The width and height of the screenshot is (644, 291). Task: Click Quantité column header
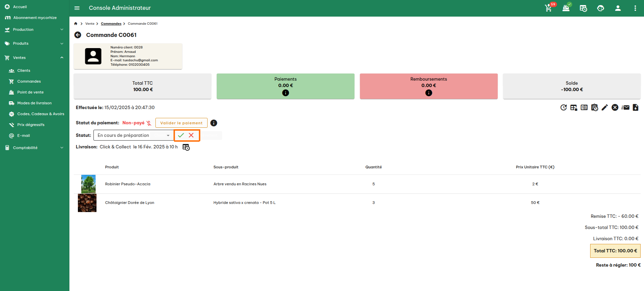pyautogui.click(x=373, y=167)
